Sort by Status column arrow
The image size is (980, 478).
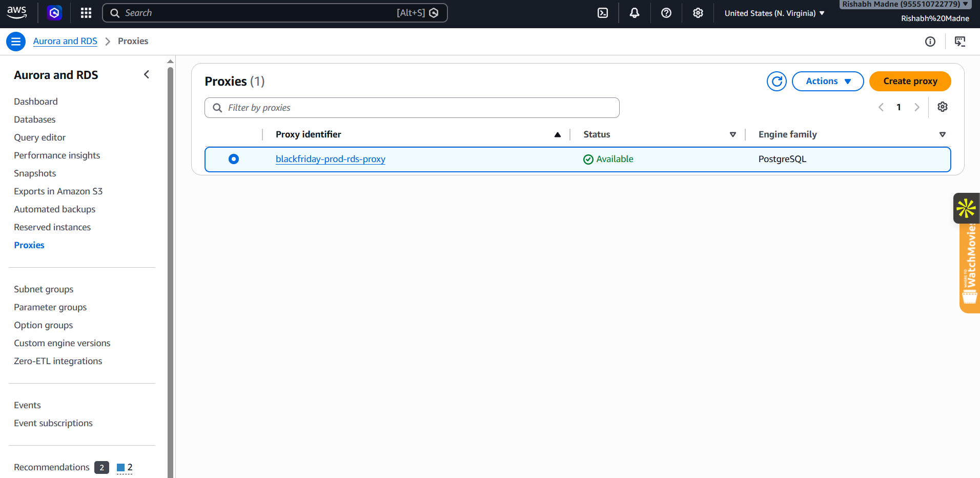coord(733,135)
